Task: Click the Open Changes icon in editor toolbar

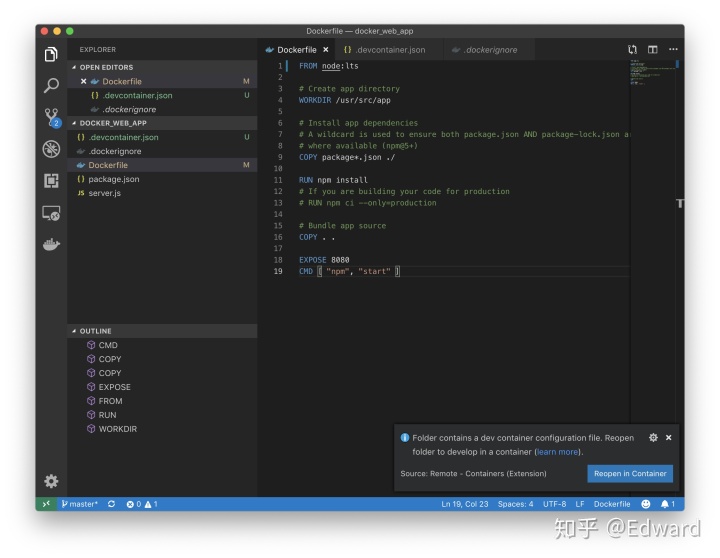Action: (632, 50)
